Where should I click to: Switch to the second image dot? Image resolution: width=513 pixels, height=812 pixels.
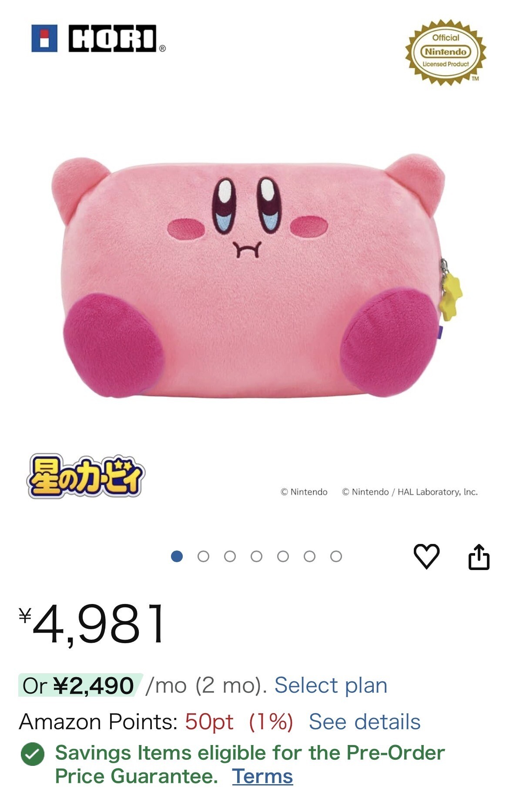coord(203,556)
